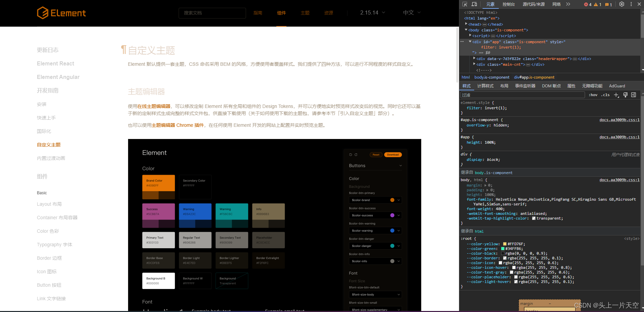Open the 2.15.14 version dropdown

click(372, 13)
